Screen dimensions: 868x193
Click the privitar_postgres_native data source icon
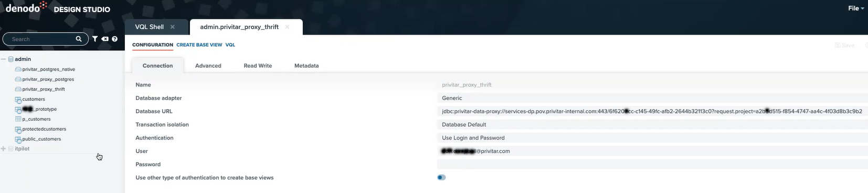pyautogui.click(x=18, y=69)
